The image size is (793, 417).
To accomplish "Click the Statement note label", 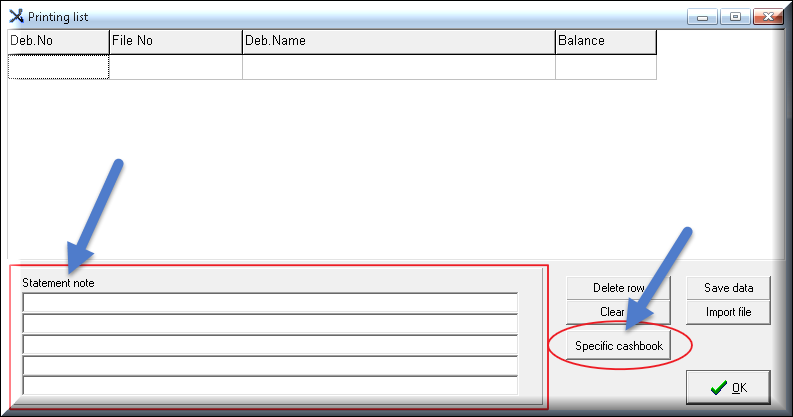I will [58, 283].
